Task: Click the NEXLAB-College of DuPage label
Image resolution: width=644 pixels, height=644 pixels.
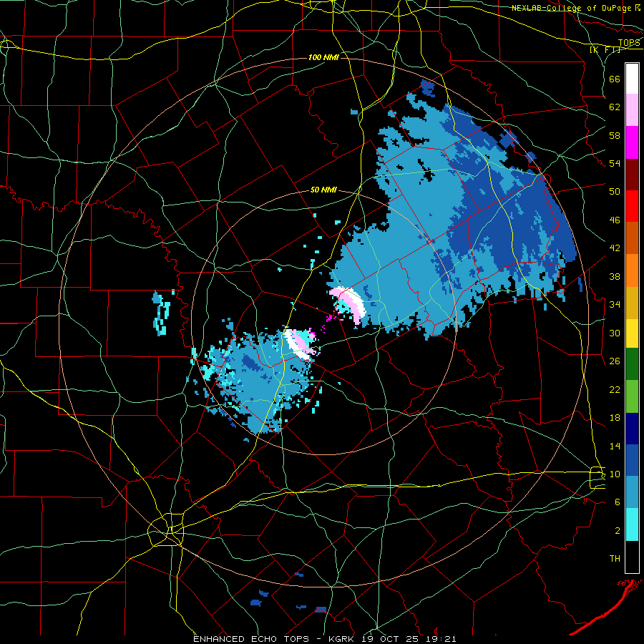Action: (x=572, y=8)
